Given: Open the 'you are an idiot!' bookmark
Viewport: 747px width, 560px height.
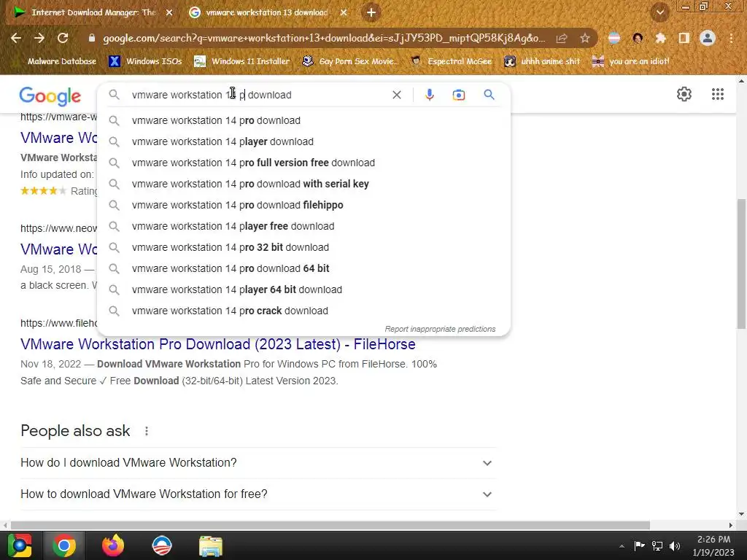Looking at the screenshot, I should (630, 61).
